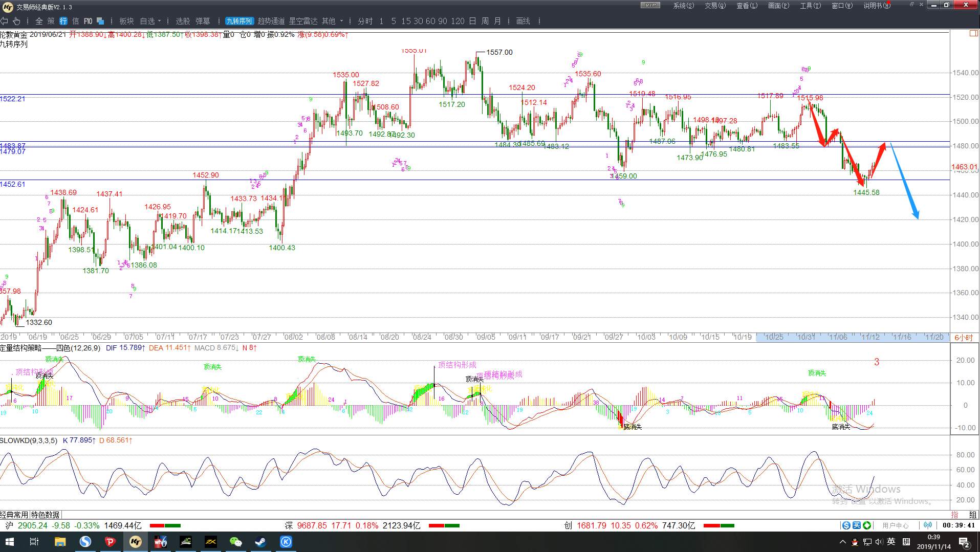Toggle the highlighted 行 quotes button
Screen dimensions: 980x552
[x=63, y=21]
